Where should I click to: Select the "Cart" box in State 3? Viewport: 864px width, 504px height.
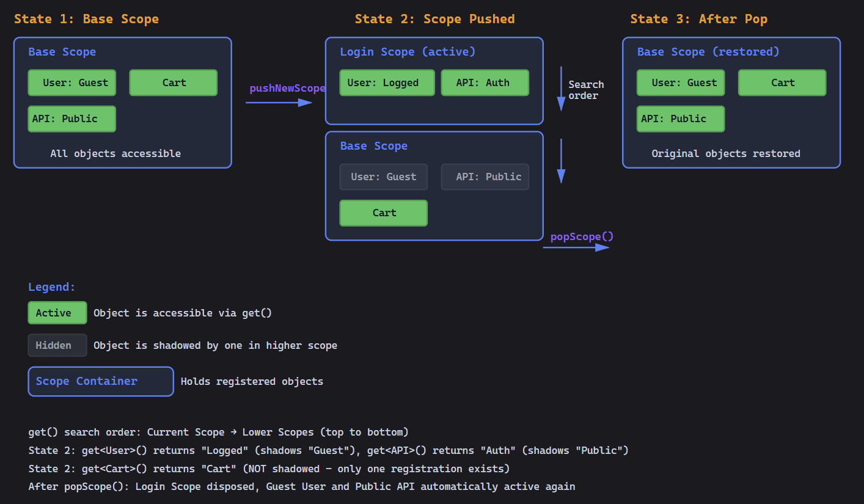click(x=782, y=82)
